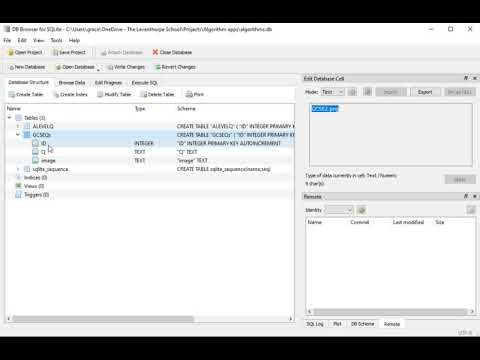Collapse the GCSEQs table node
This screenshot has width=480, height=360.
pyautogui.click(x=18, y=135)
